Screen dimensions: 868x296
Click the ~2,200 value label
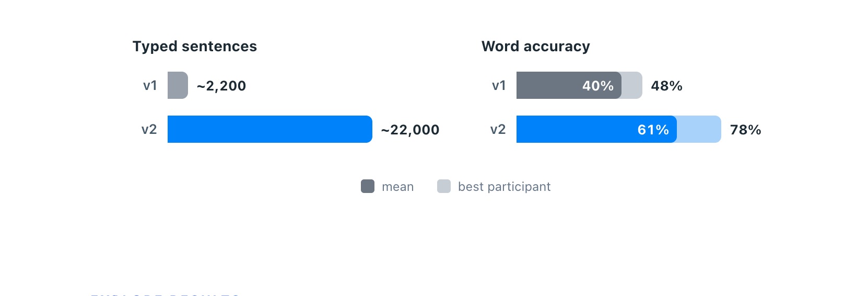221,86
